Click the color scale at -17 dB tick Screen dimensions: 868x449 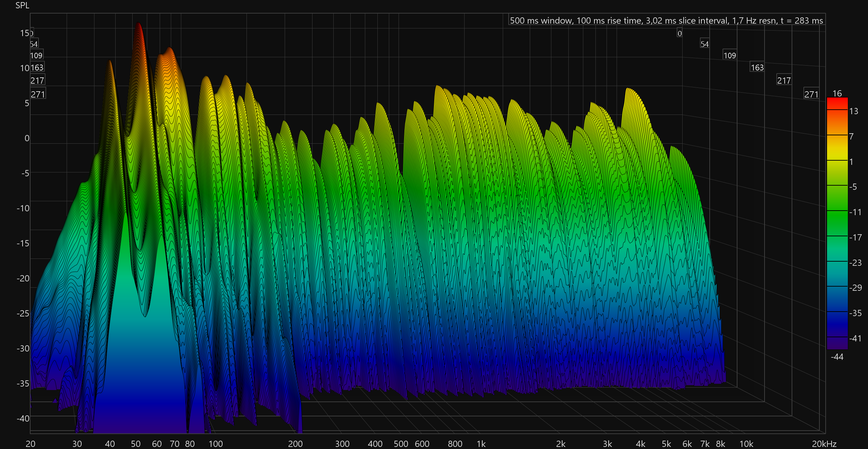pos(837,236)
